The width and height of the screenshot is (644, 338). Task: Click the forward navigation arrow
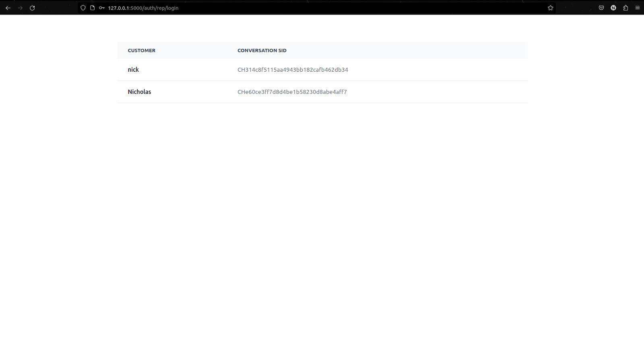20,8
